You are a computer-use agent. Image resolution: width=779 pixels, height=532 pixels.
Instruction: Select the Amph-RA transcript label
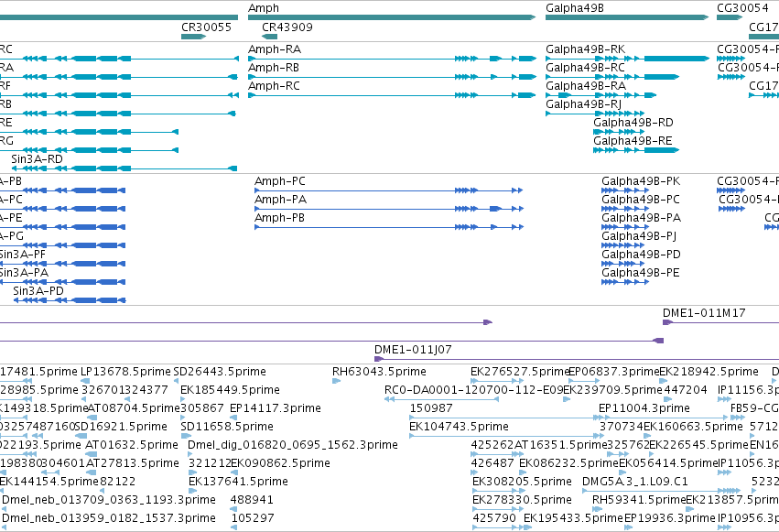pos(275,49)
